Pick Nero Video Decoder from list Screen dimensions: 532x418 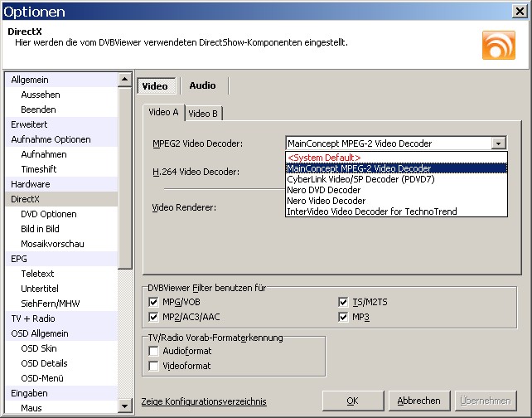tap(396, 201)
